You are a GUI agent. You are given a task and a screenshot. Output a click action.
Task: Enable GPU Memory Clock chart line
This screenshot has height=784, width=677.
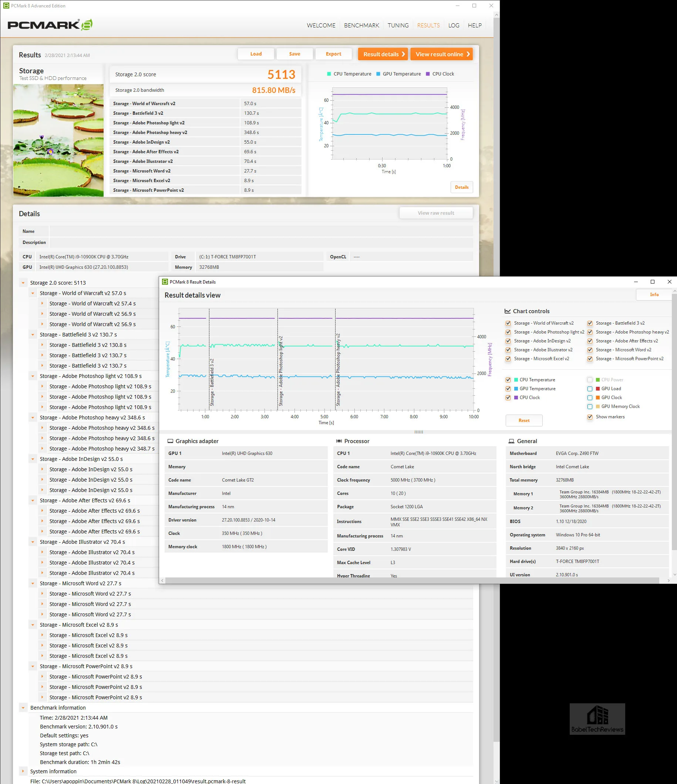590,406
